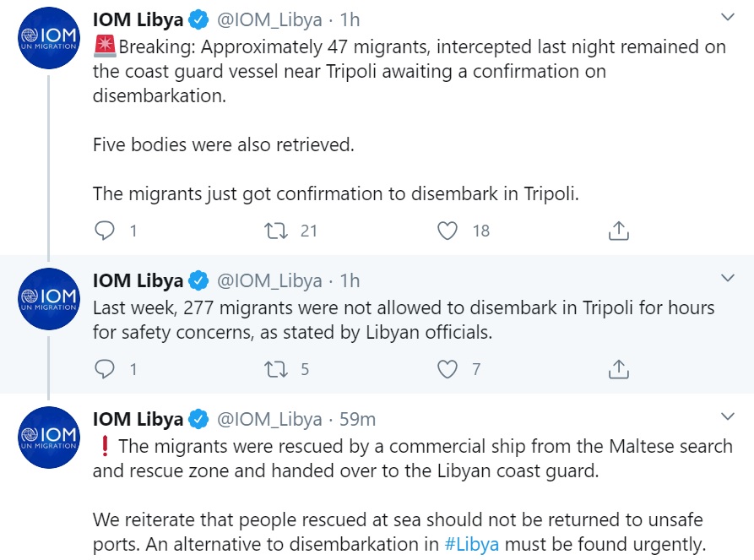The height and width of the screenshot is (560, 754).
Task: Like the tweet with 18 likes
Action: [x=448, y=231]
